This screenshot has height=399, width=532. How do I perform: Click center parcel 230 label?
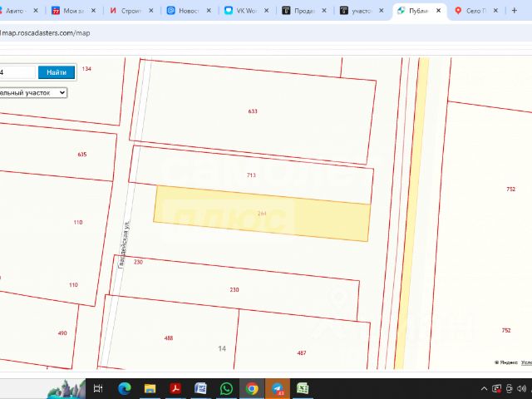pos(234,290)
